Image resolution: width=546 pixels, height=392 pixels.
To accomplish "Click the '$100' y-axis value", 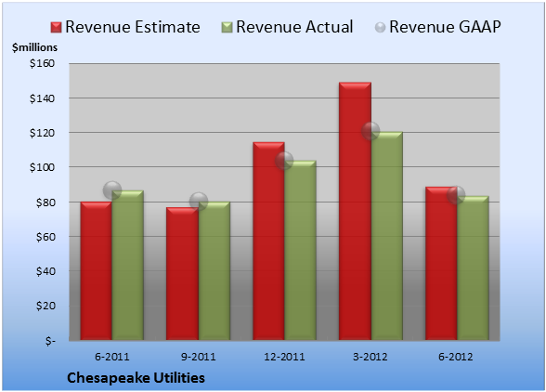I will [x=42, y=167].
